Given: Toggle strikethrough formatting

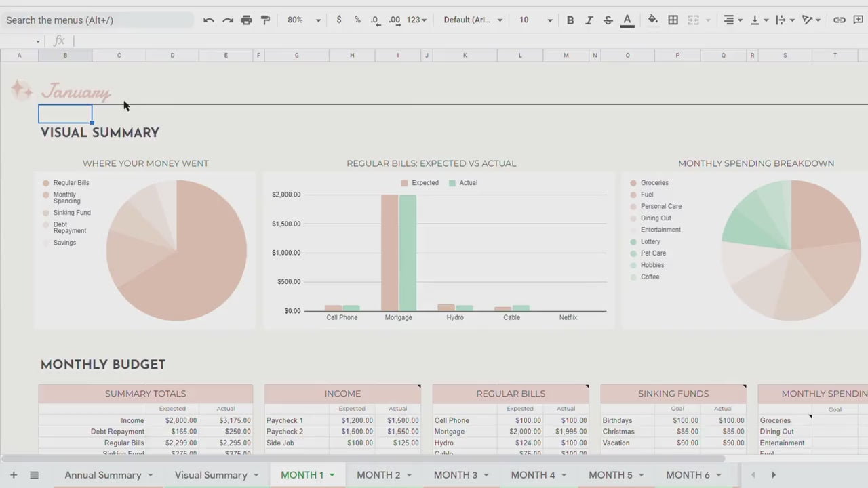Looking at the screenshot, I should (608, 20).
